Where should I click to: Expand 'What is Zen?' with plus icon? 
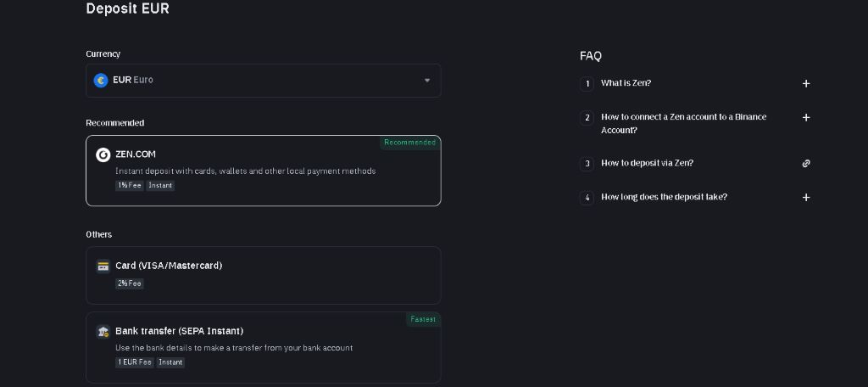806,83
